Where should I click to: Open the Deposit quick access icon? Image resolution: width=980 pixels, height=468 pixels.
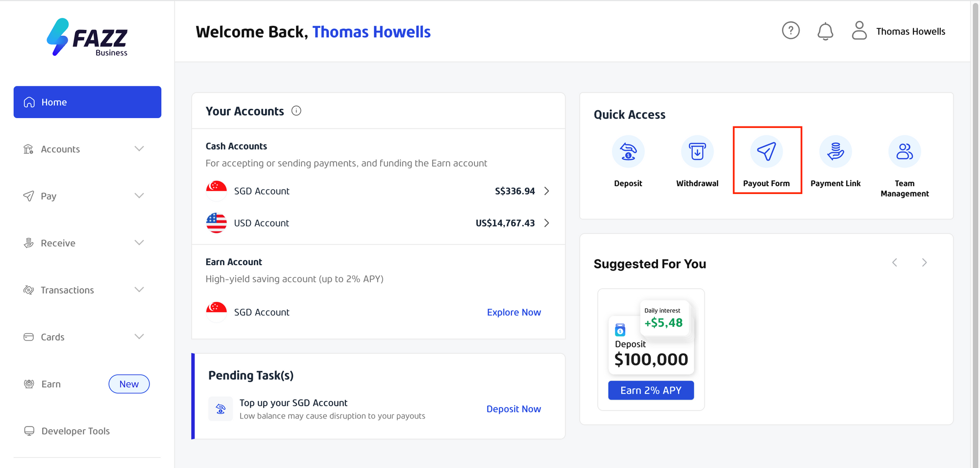[x=628, y=151]
